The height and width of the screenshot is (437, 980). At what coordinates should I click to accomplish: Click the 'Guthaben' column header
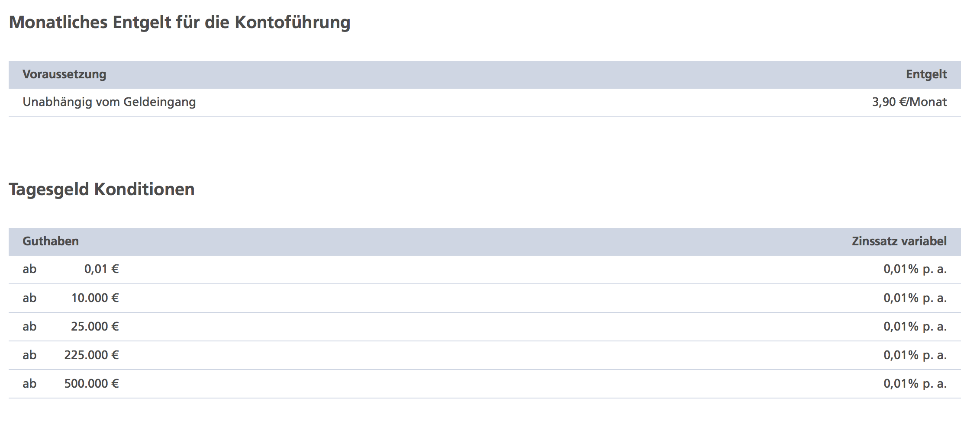point(51,241)
